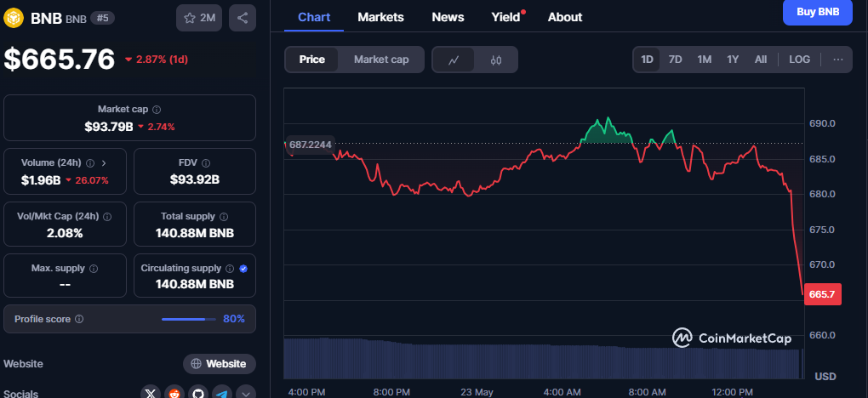Click the 8:00 PM time axis label

click(391, 392)
